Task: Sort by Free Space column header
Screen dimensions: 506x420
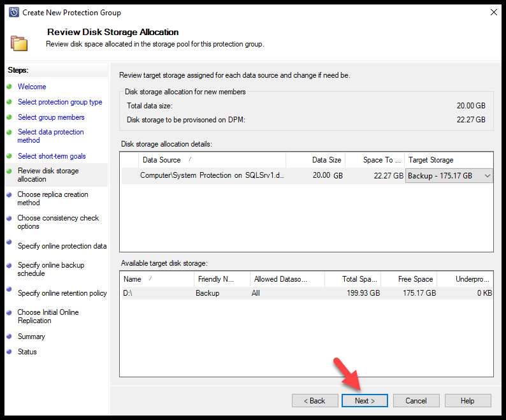Action: click(409, 279)
